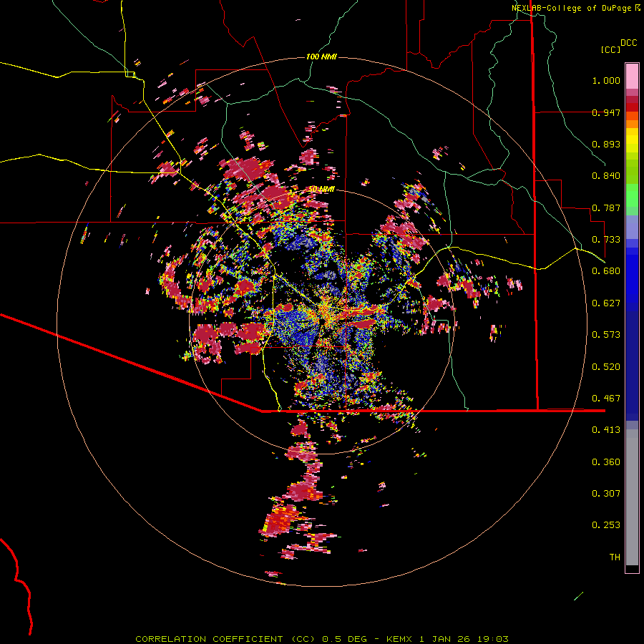The width and height of the screenshot is (644, 644).
Task: Click the 50 NMI range ring label
Action: click(321, 189)
